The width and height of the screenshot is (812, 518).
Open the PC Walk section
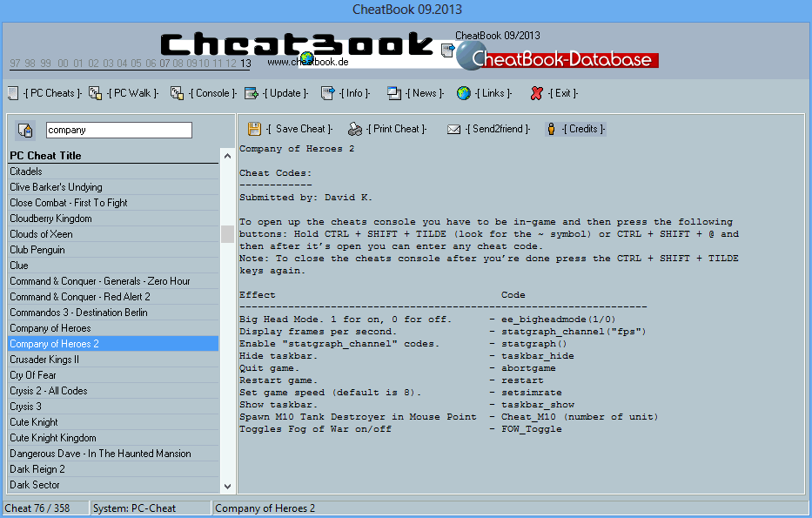click(95, 93)
